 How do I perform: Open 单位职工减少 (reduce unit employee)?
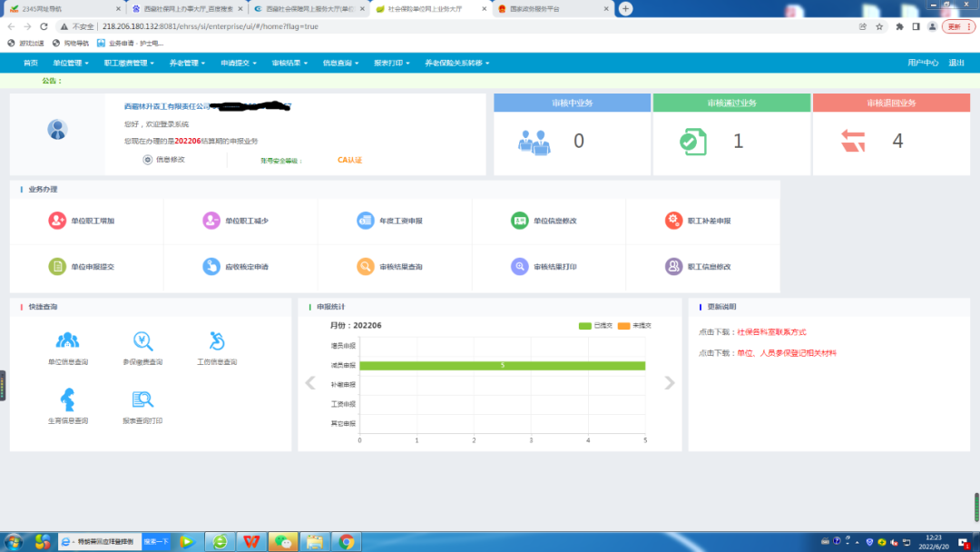(236, 221)
